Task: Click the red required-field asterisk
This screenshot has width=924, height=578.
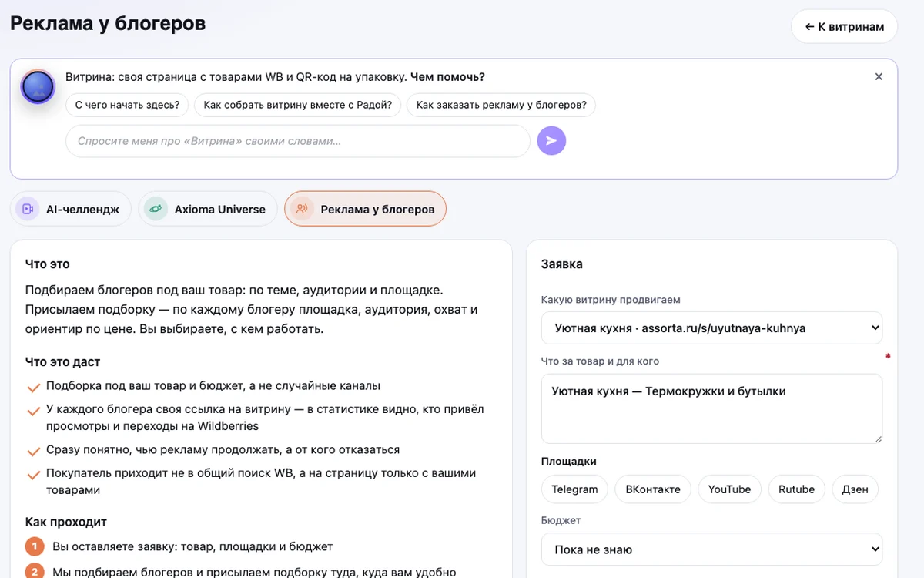Action: tap(888, 356)
